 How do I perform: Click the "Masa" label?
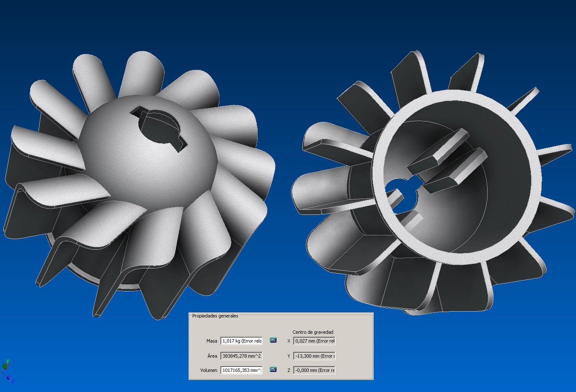click(212, 341)
